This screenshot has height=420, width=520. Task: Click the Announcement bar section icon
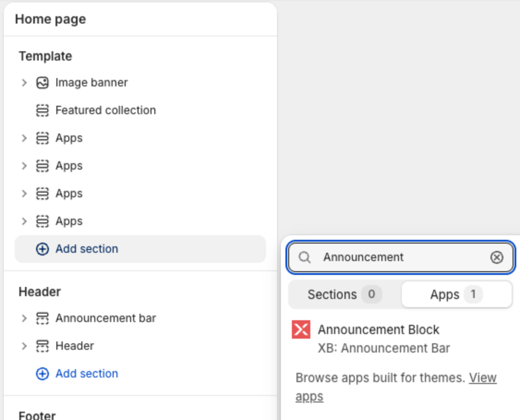point(42,318)
